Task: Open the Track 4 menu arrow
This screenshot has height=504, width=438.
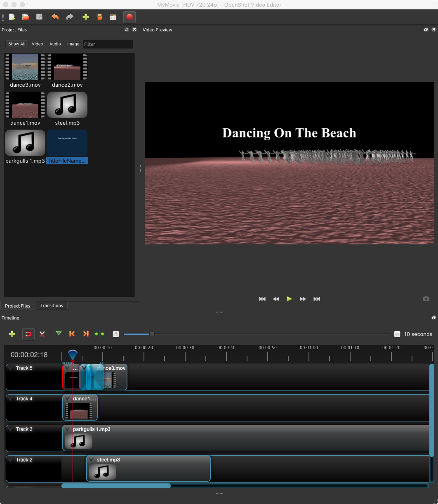Action: (10, 399)
